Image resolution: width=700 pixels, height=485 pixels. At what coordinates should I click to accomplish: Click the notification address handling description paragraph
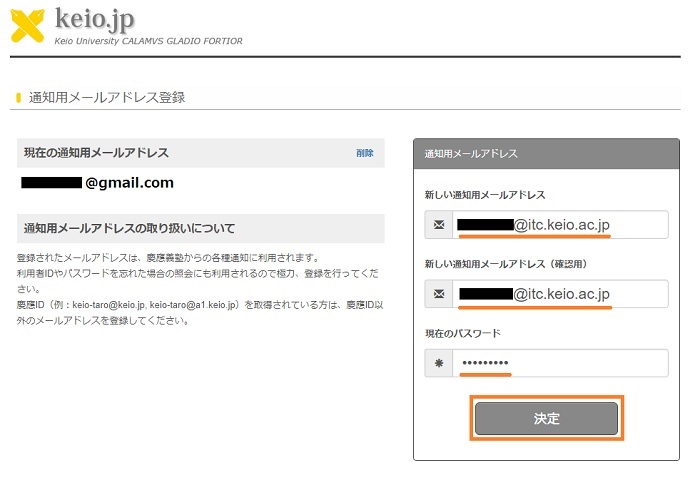[200, 289]
